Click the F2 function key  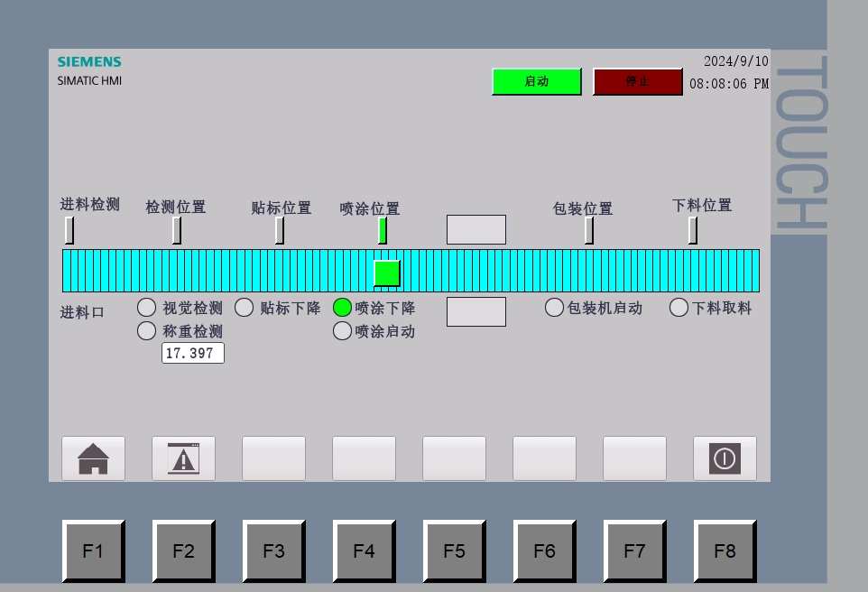tap(184, 551)
